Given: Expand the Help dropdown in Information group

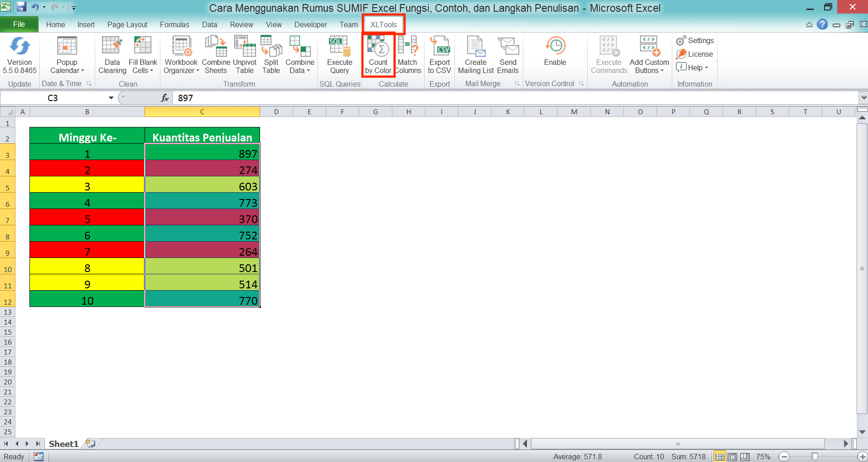Looking at the screenshot, I should click(706, 68).
